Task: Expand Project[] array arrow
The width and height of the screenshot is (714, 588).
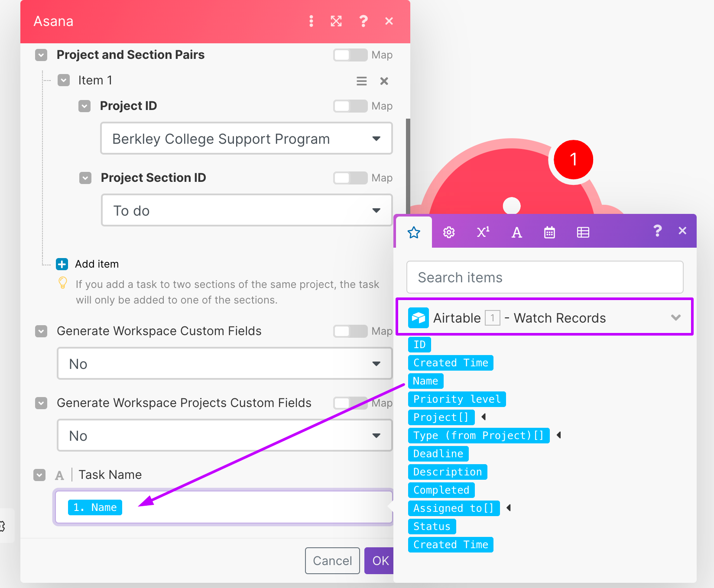Action: tap(484, 417)
